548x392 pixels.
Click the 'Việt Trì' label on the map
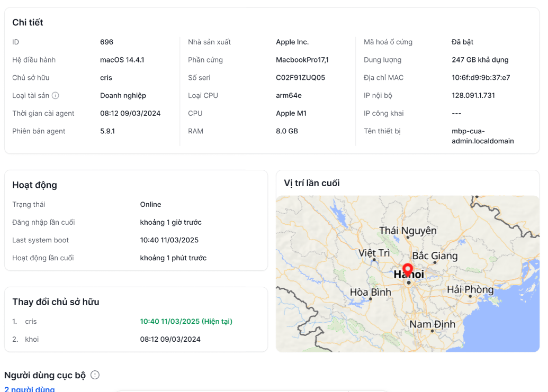374,253
